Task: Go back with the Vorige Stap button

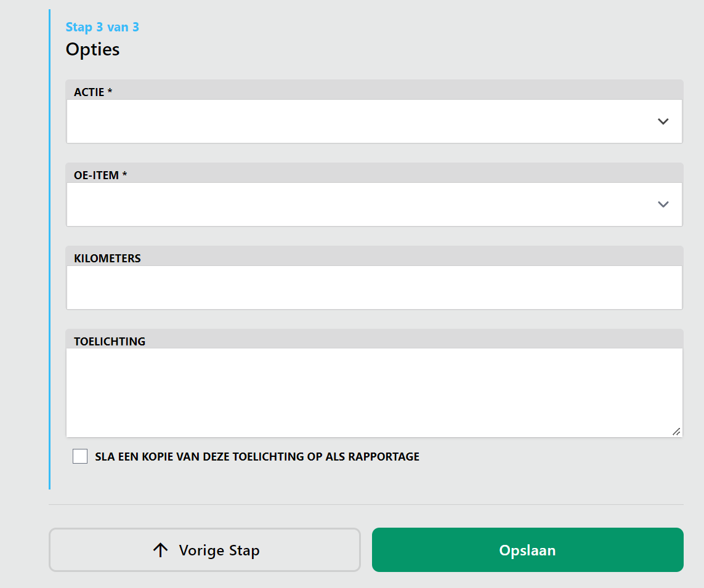Action: pyautogui.click(x=204, y=550)
